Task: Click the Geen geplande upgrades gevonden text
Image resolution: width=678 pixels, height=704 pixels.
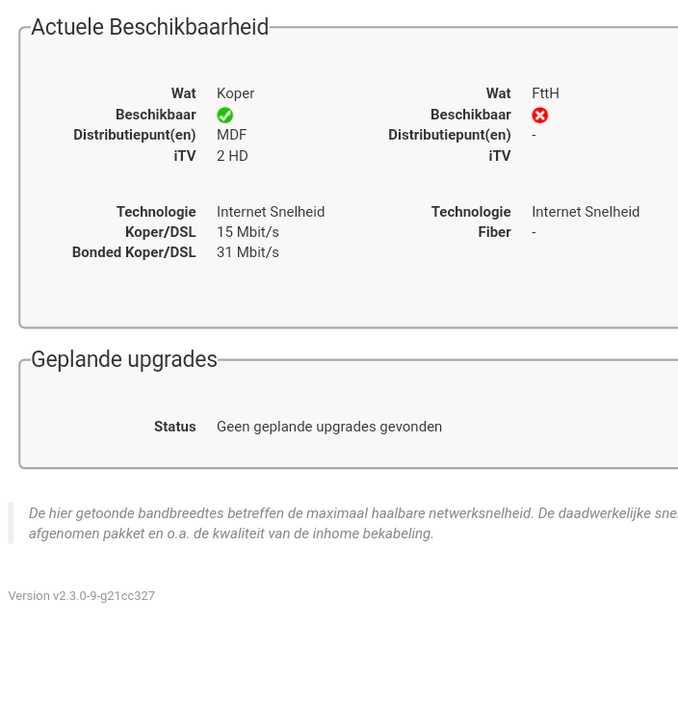Action: [329, 426]
